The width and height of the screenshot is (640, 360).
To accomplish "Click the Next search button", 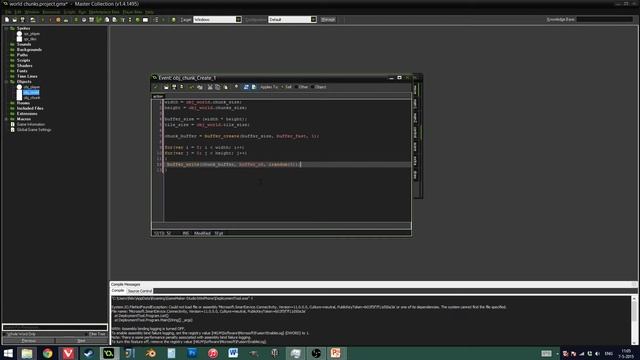I will [x=81, y=340].
